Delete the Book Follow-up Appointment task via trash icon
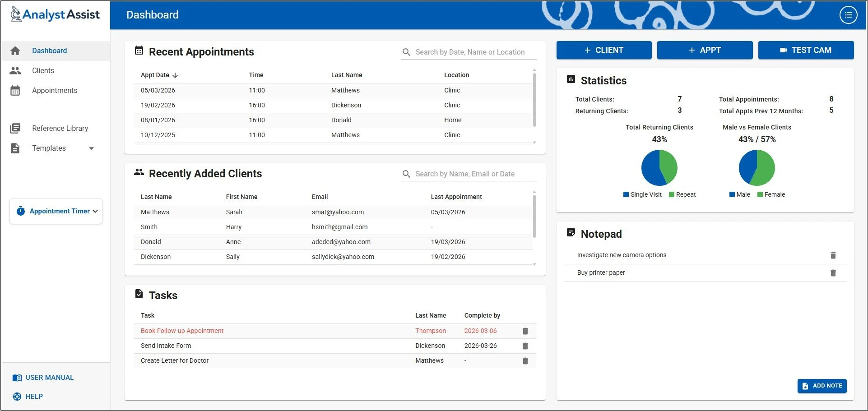The width and height of the screenshot is (868, 411). (x=525, y=331)
